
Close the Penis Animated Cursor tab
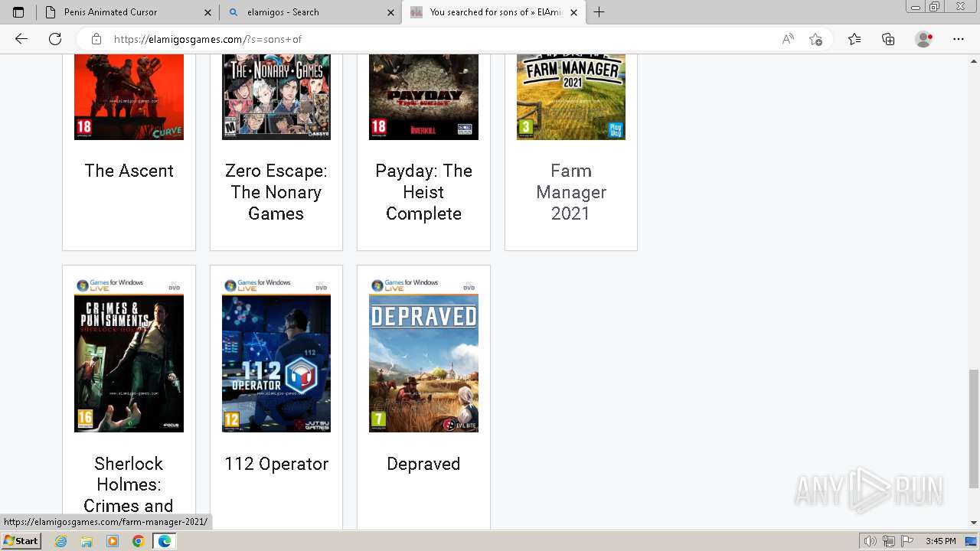click(208, 12)
